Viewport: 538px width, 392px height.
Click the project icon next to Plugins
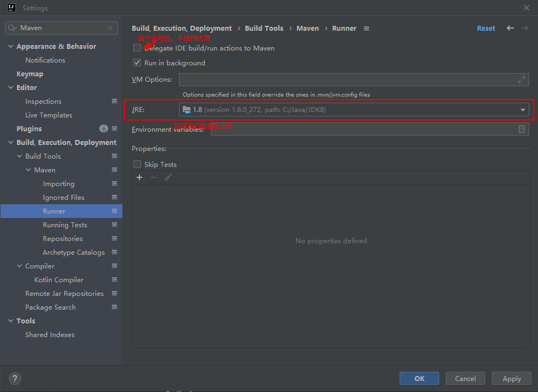coord(115,128)
